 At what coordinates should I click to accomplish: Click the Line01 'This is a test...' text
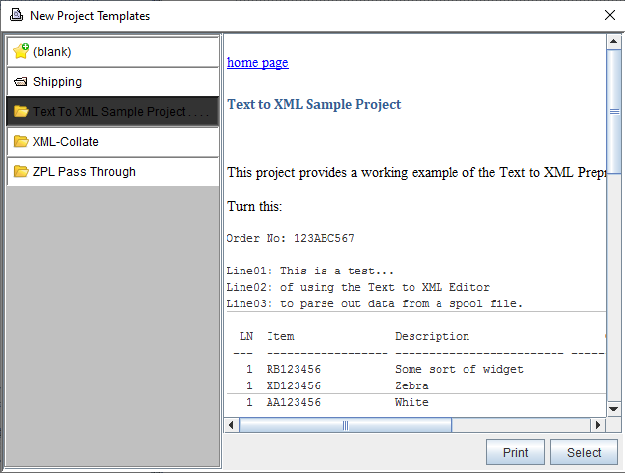click(x=310, y=271)
